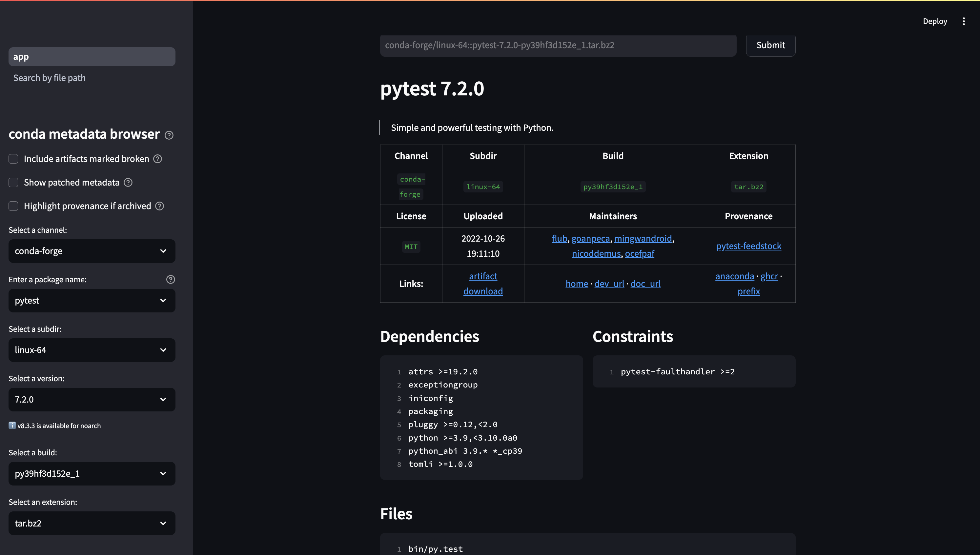The image size is (980, 555).
Task: Click file entry bin/py.test
Action: click(x=436, y=549)
